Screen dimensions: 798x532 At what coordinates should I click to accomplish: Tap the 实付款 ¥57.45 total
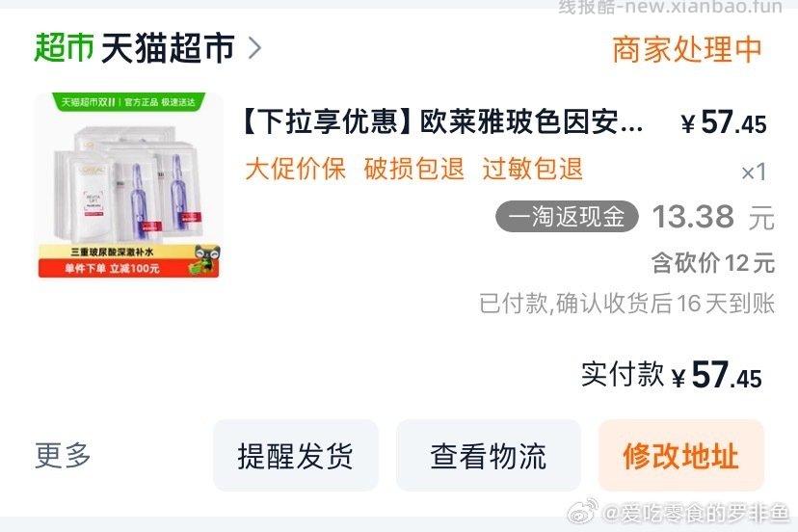pyautogui.click(x=672, y=375)
